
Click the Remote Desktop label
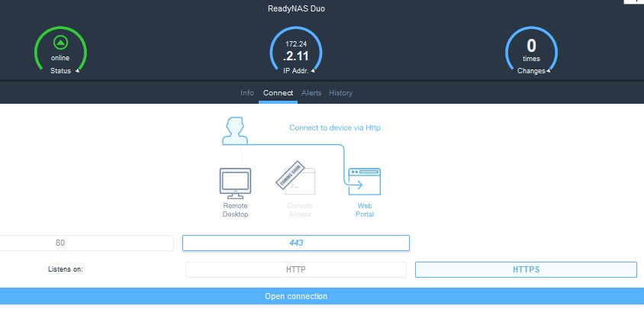point(235,210)
